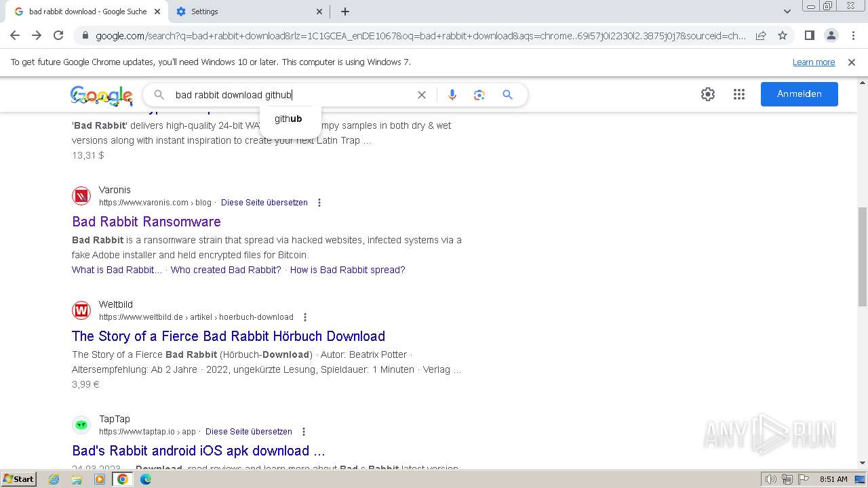Open Chrome profile avatar menu
The height and width of the screenshot is (488, 868).
coord(831,35)
